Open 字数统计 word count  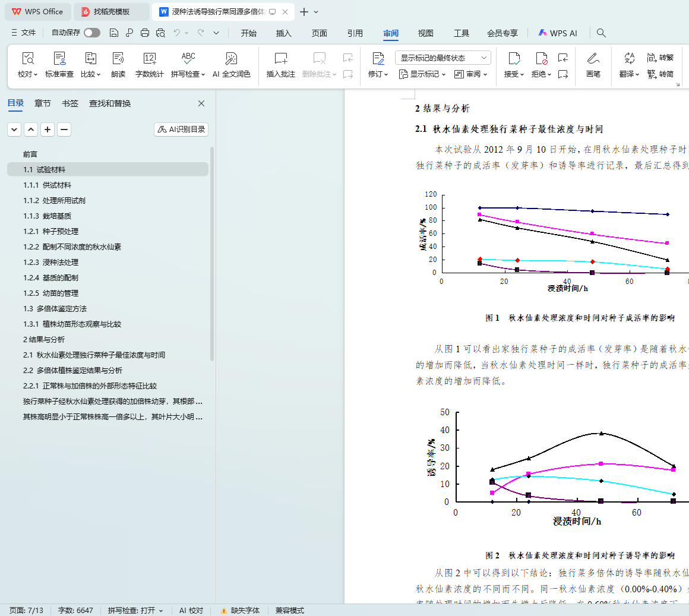(150, 65)
